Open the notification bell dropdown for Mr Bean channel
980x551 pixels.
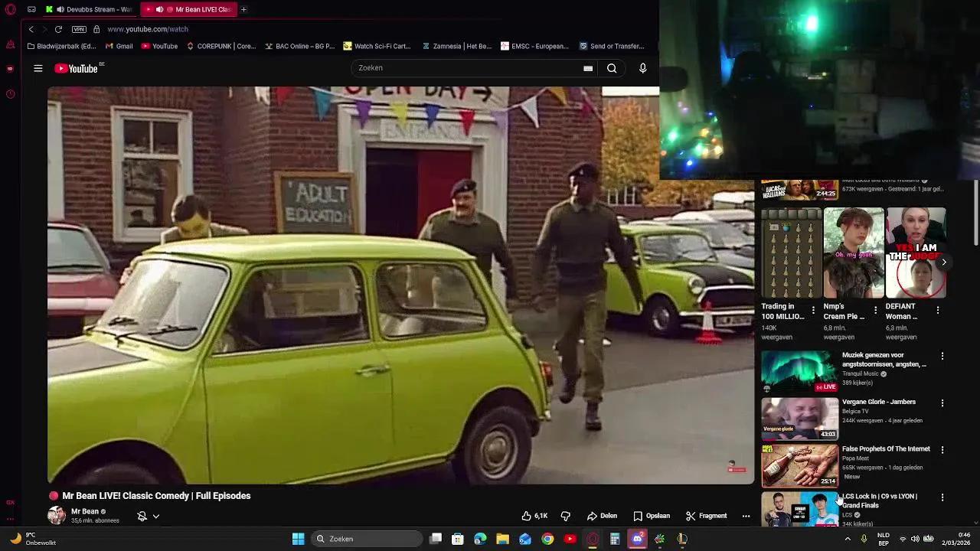149,516
